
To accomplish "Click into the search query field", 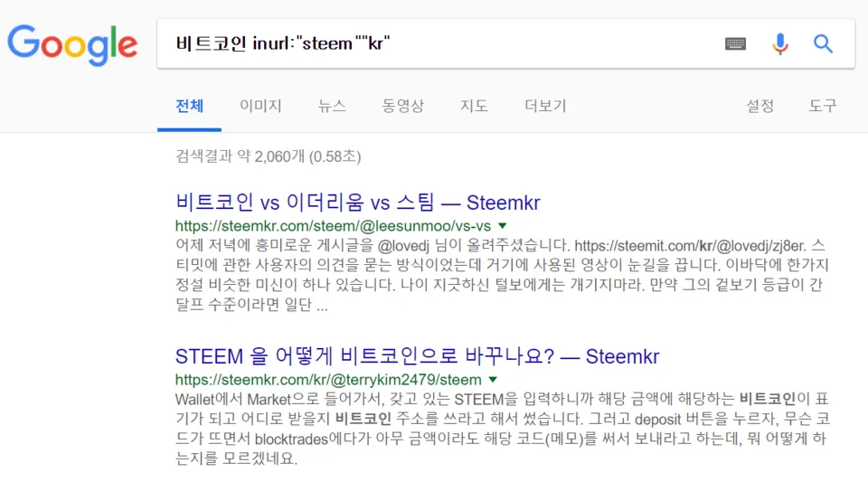I will (x=438, y=43).
